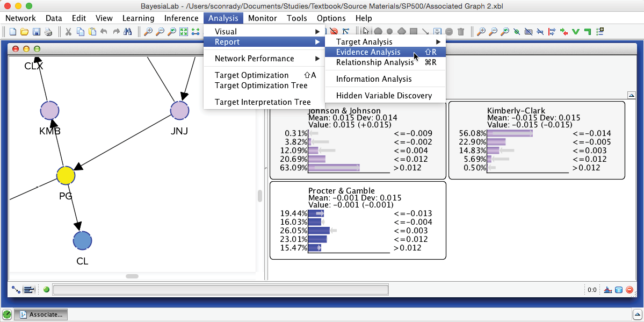
Task: Choose Hidden Variable Discovery menu item
Action: tap(383, 96)
